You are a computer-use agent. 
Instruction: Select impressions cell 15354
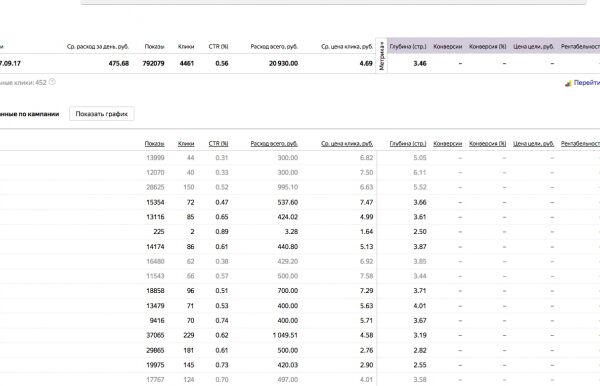[x=155, y=202]
